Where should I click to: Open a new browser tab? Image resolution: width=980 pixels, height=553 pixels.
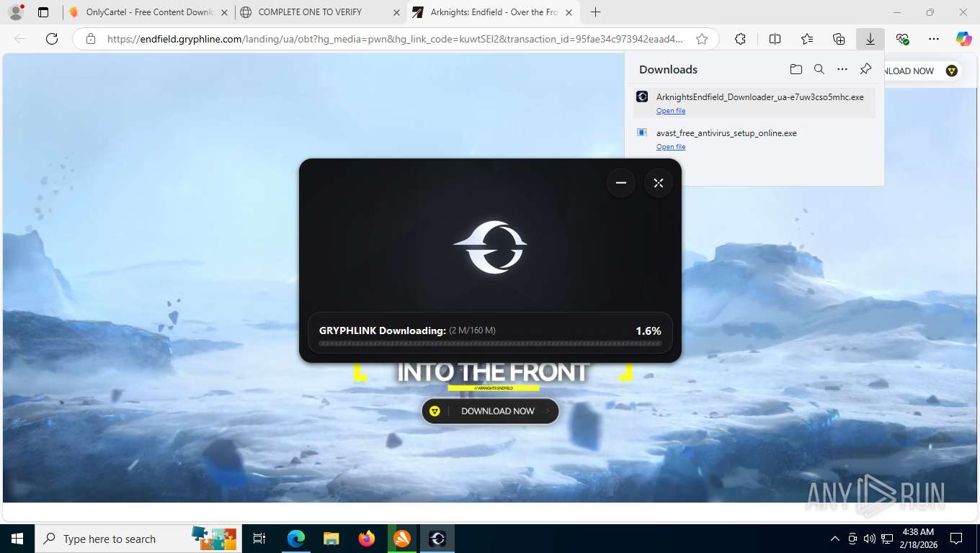coord(595,12)
